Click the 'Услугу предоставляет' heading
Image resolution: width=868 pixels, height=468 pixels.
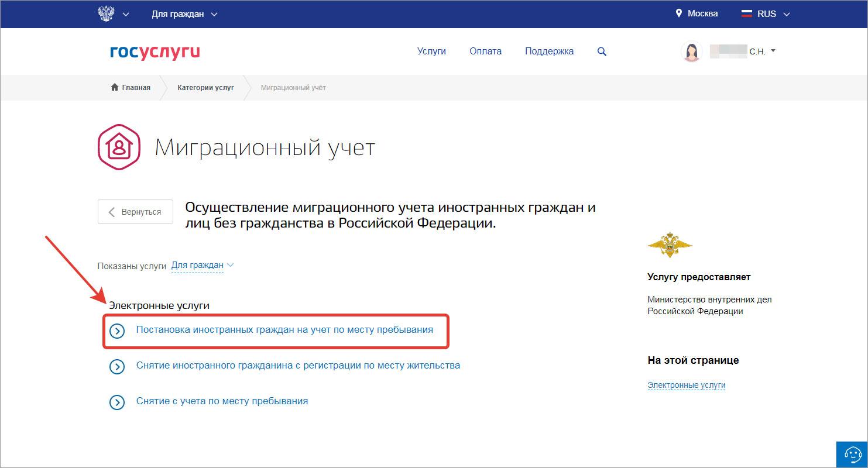tap(699, 277)
